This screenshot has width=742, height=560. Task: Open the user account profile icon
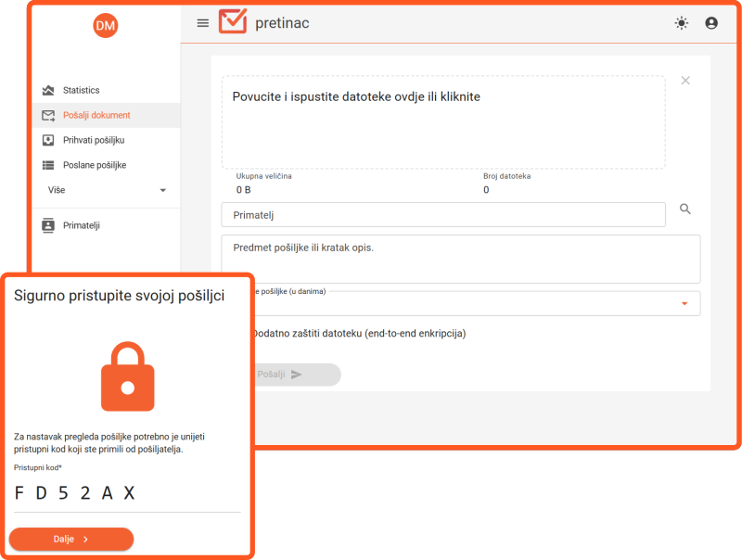(711, 23)
